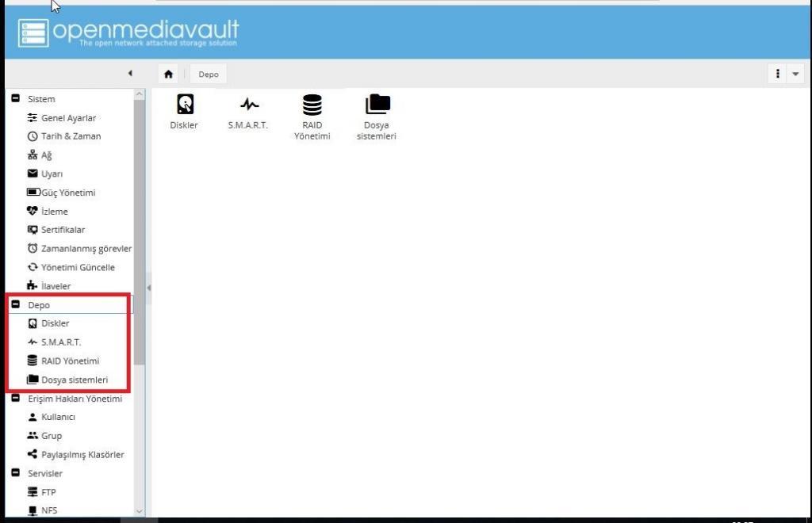The image size is (812, 523).
Task: Collapse the Sistem tree group
Action: [x=16, y=98]
